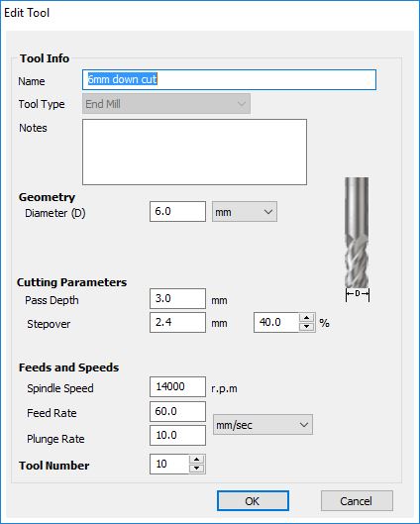Select the Feed Rate 60.0 field
Image resolution: width=420 pixels, height=524 pixels.
pos(177,411)
